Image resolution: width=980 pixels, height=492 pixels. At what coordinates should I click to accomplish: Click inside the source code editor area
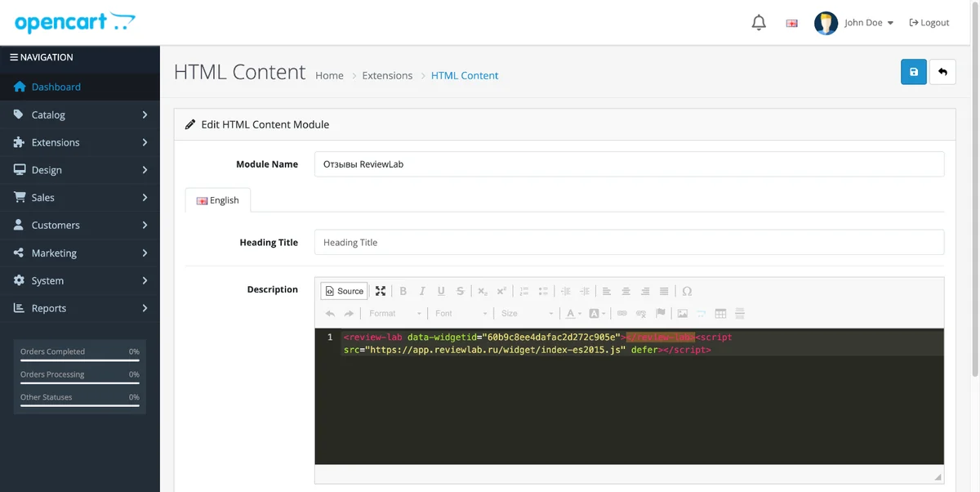coord(629,396)
